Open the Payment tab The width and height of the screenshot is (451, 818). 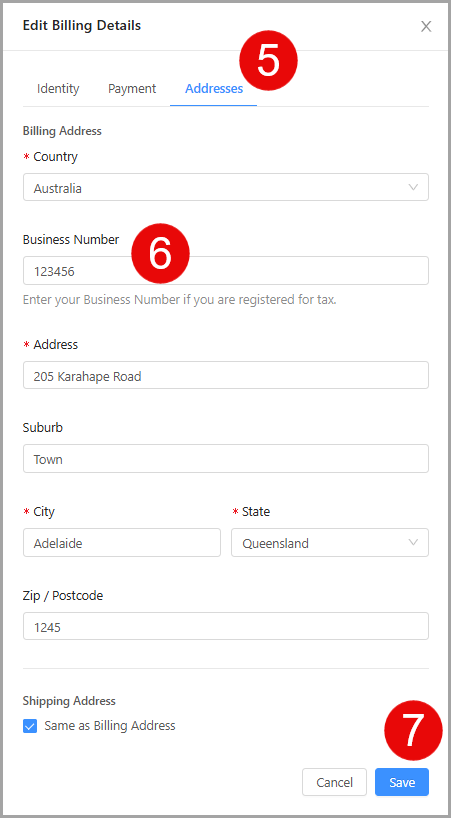(132, 89)
